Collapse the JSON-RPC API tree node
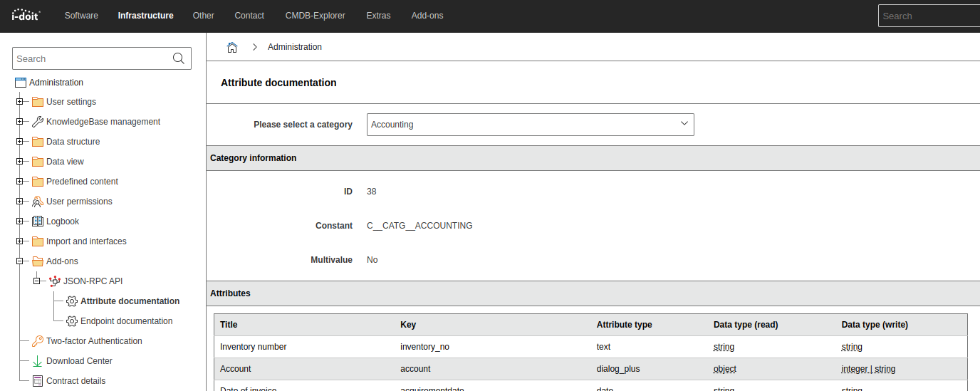The height and width of the screenshot is (391, 980). [37, 281]
